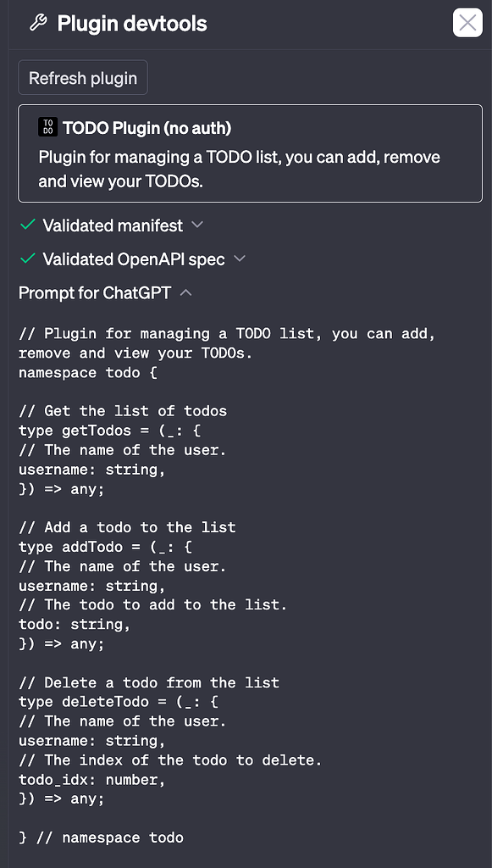Click the chevron next to Prompt for ChatGPT
The width and height of the screenshot is (492, 868).
[185, 292]
